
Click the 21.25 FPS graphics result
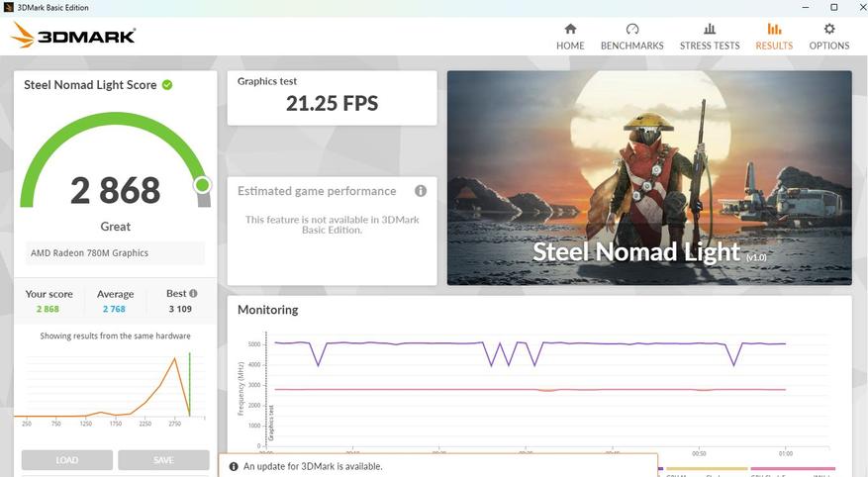333,104
